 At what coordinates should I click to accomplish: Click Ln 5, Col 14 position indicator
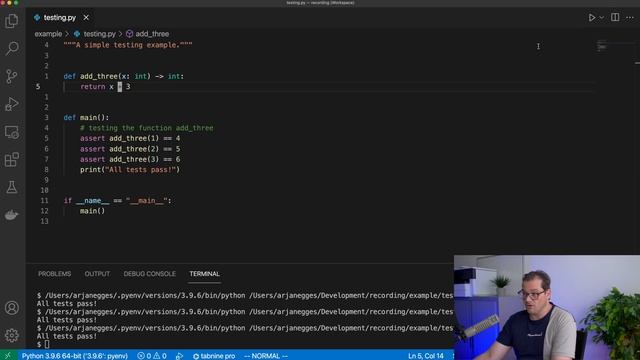click(x=426, y=356)
